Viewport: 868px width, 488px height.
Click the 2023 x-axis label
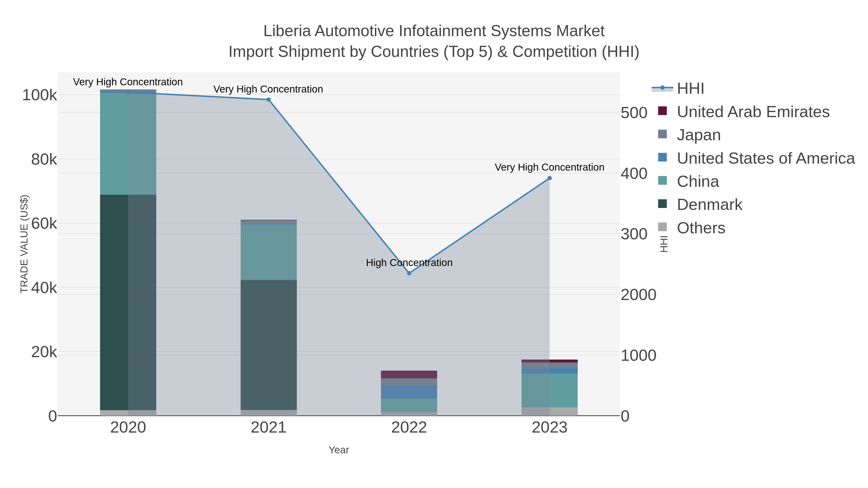pos(549,428)
